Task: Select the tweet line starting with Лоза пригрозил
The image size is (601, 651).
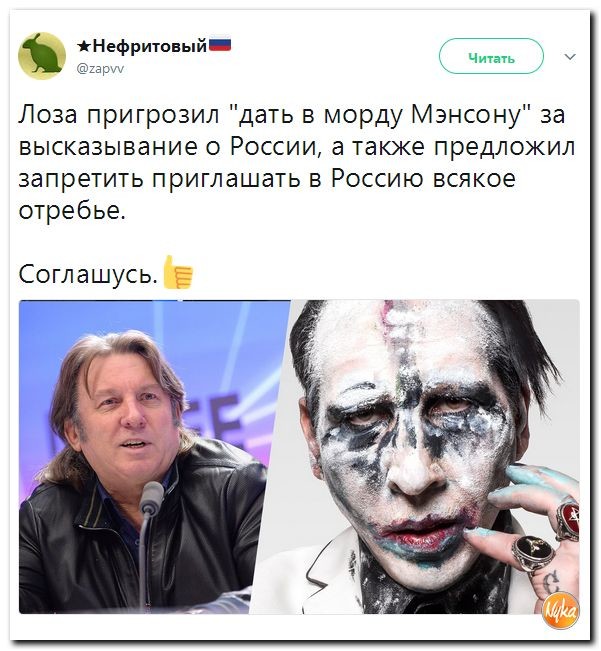Action: pyautogui.click(x=292, y=114)
